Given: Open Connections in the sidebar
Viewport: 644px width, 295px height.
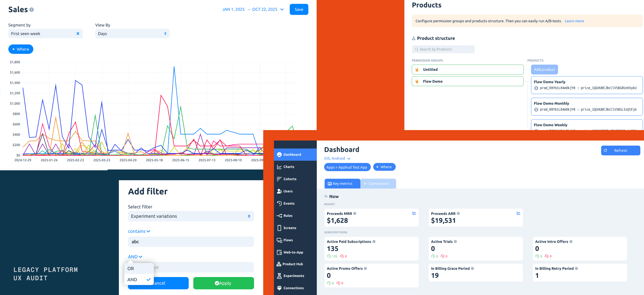Looking at the screenshot, I should tap(295, 288).
